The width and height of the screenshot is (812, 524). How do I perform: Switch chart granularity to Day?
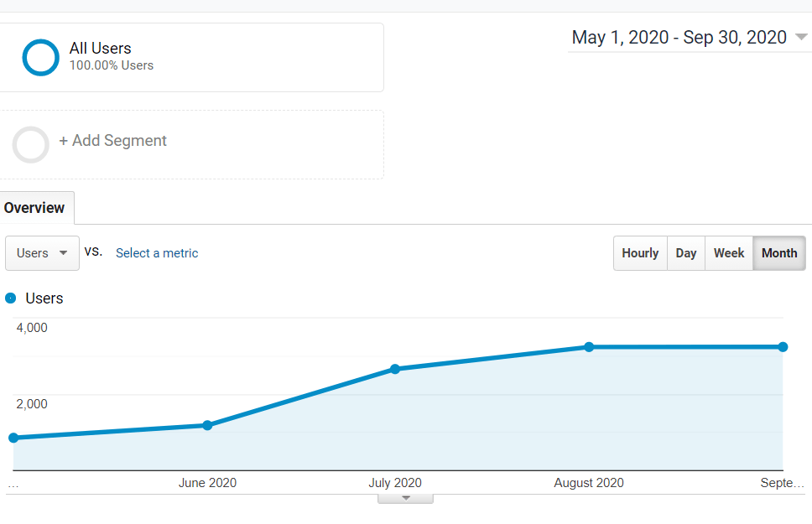coord(685,252)
